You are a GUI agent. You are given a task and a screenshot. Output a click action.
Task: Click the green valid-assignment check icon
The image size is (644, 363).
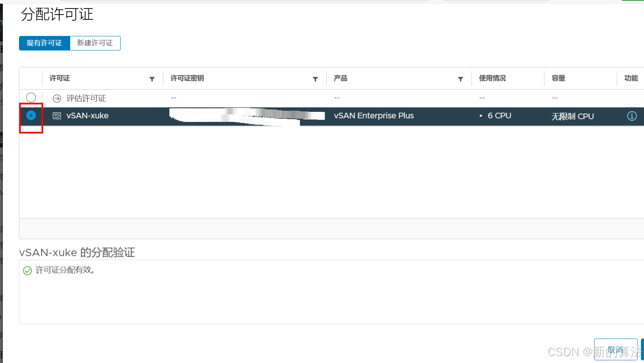tap(27, 271)
